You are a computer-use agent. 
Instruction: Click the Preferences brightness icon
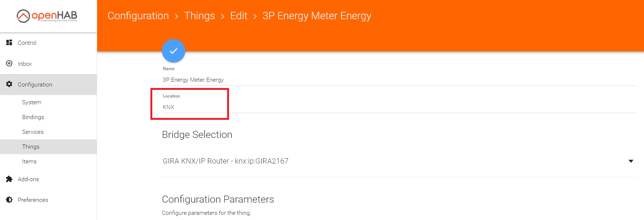click(9, 200)
